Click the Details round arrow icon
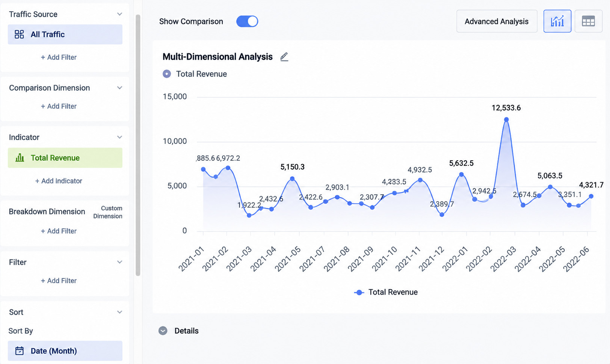The height and width of the screenshot is (364, 610). click(163, 331)
